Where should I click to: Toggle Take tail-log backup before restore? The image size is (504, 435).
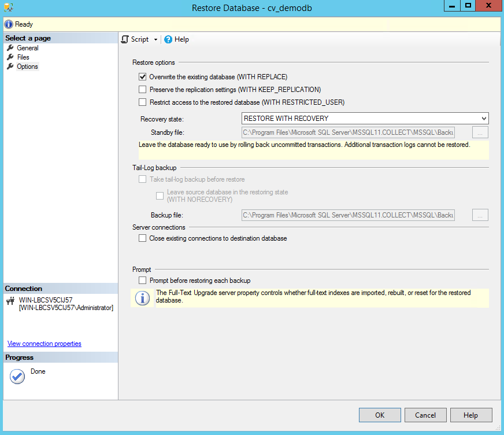142,179
